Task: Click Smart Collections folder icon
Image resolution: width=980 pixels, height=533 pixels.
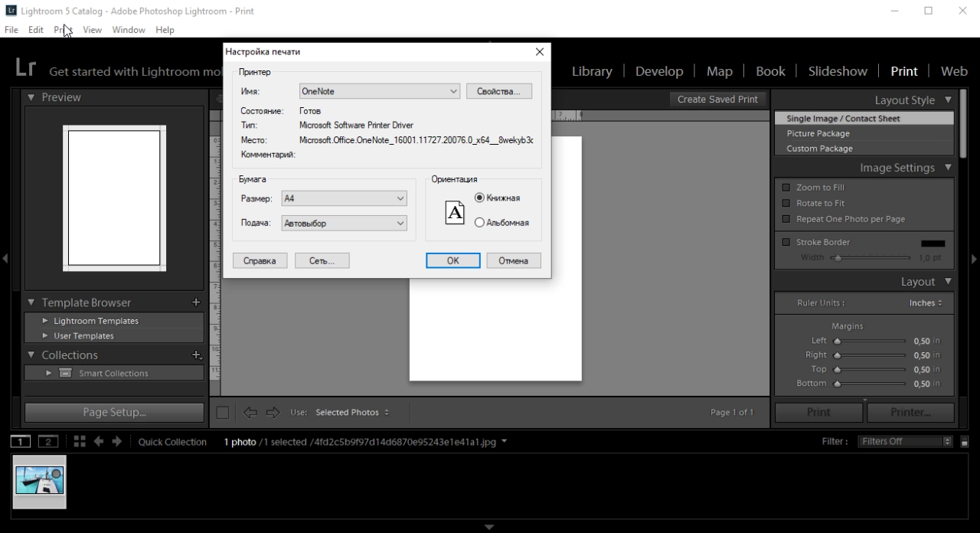Action: (66, 373)
